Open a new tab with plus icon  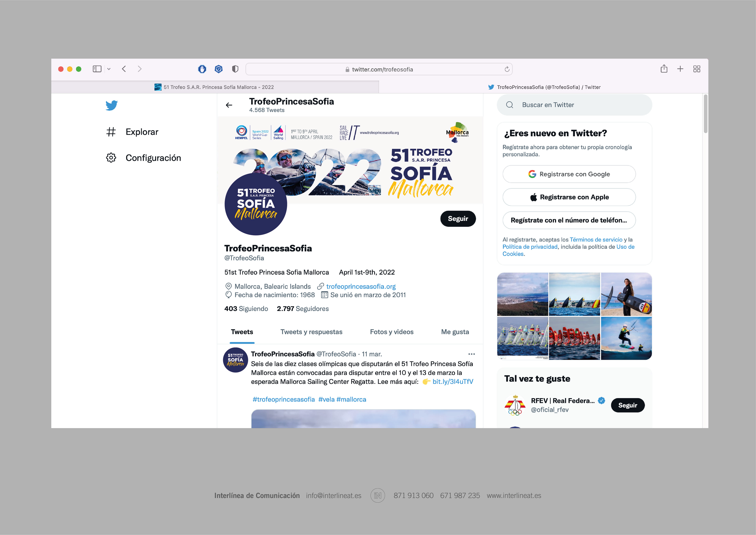tap(680, 69)
